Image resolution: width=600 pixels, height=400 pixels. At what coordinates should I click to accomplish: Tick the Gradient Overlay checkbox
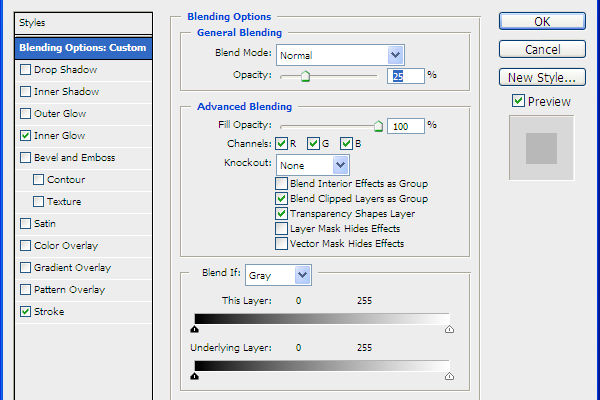point(26,268)
